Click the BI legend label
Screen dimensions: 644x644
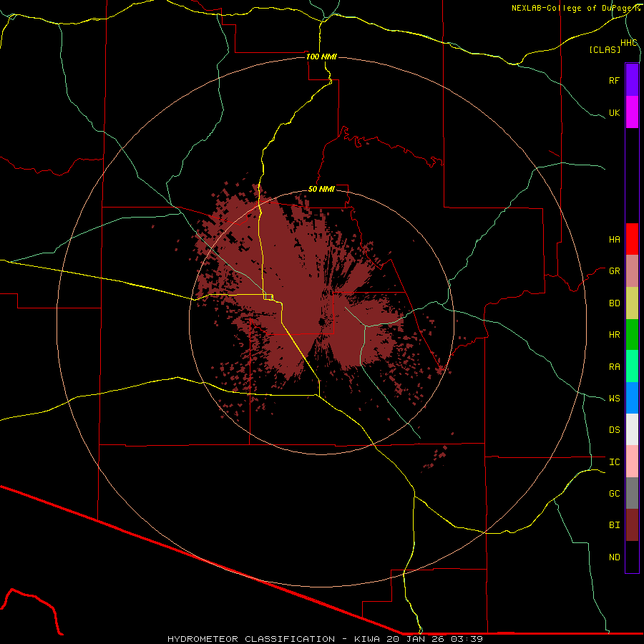[x=614, y=525]
